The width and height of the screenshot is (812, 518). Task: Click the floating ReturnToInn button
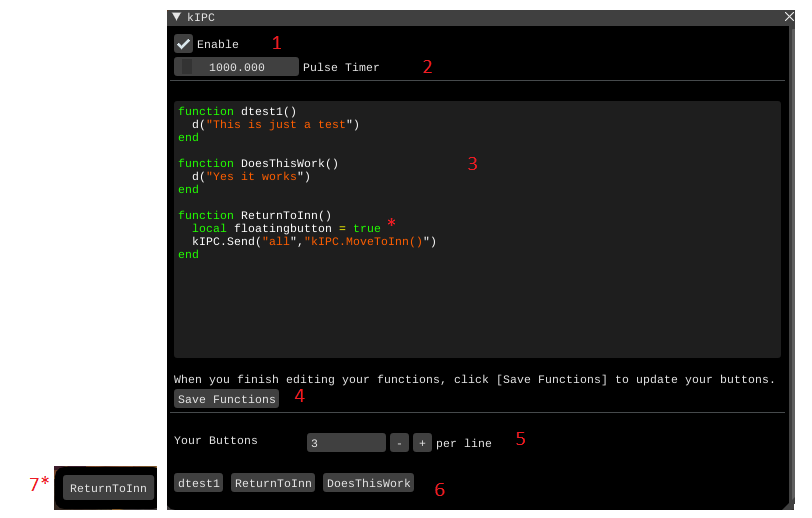[x=108, y=488]
